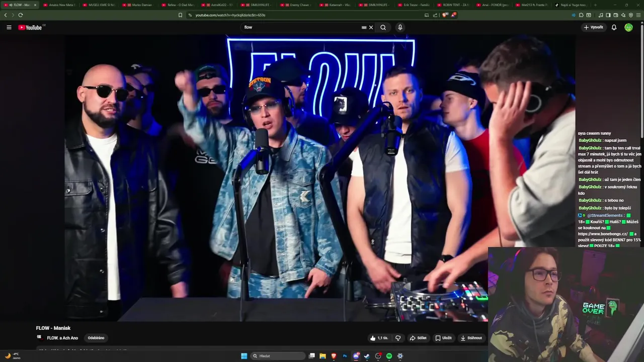Start voice search with microphone icon
The height and width of the screenshot is (362, 644).
[400, 27]
